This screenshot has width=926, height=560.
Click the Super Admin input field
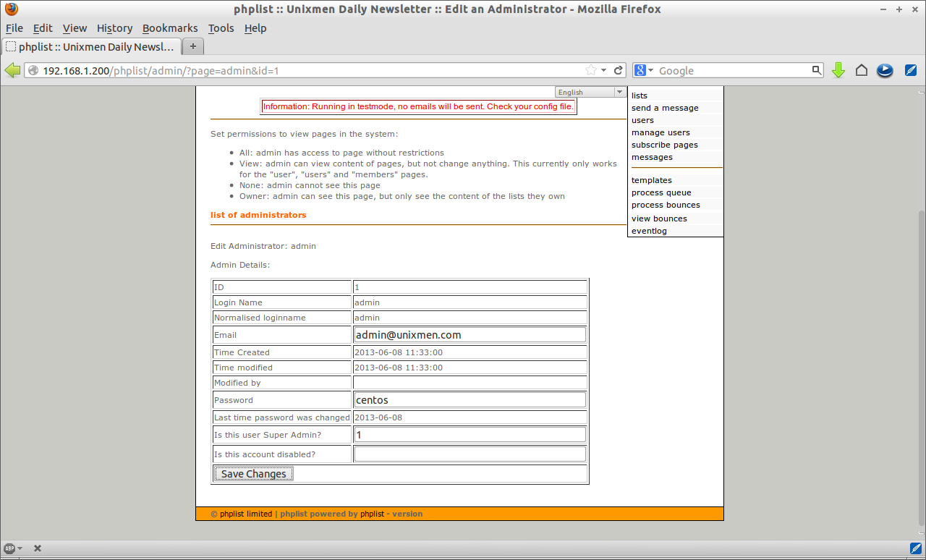coord(470,434)
